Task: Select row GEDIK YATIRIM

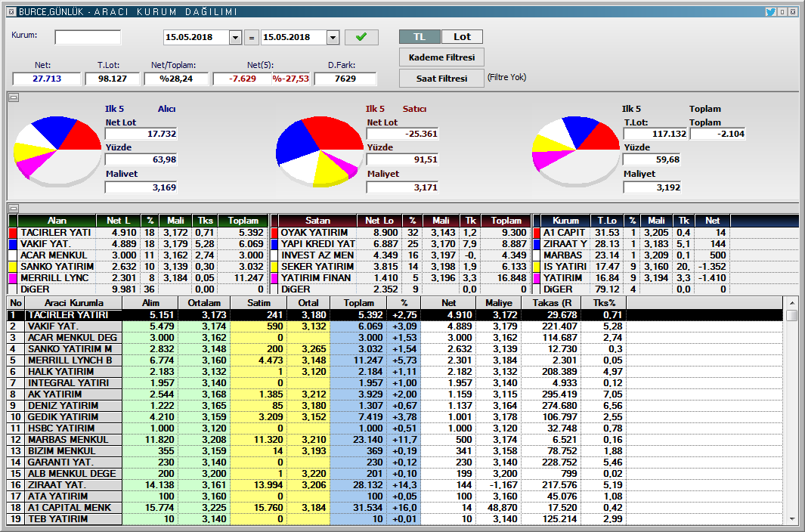Action: [395, 416]
